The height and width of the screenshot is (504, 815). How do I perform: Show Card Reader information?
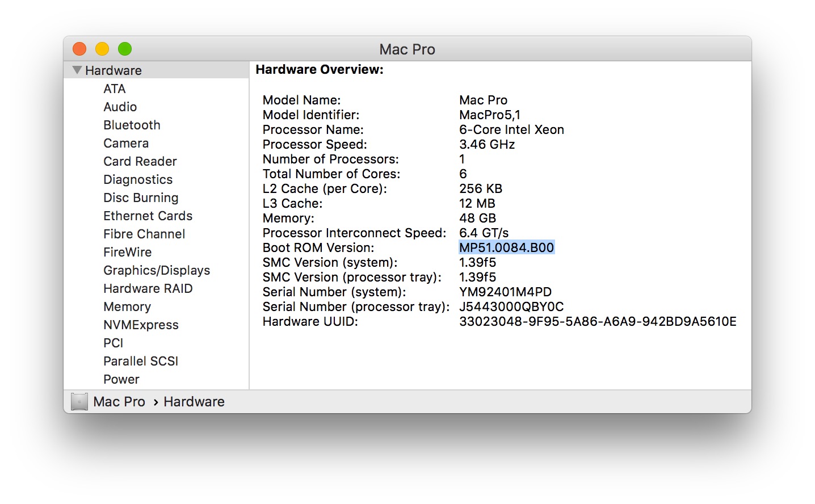(140, 161)
